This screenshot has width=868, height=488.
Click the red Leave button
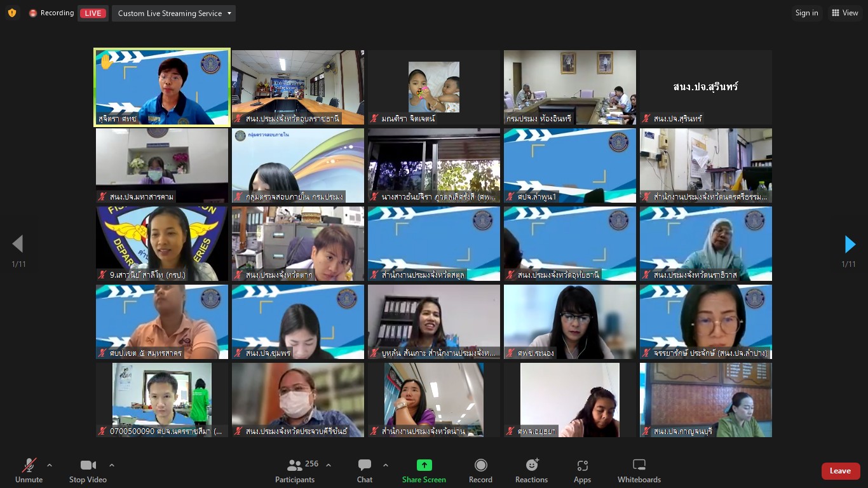pyautogui.click(x=840, y=471)
